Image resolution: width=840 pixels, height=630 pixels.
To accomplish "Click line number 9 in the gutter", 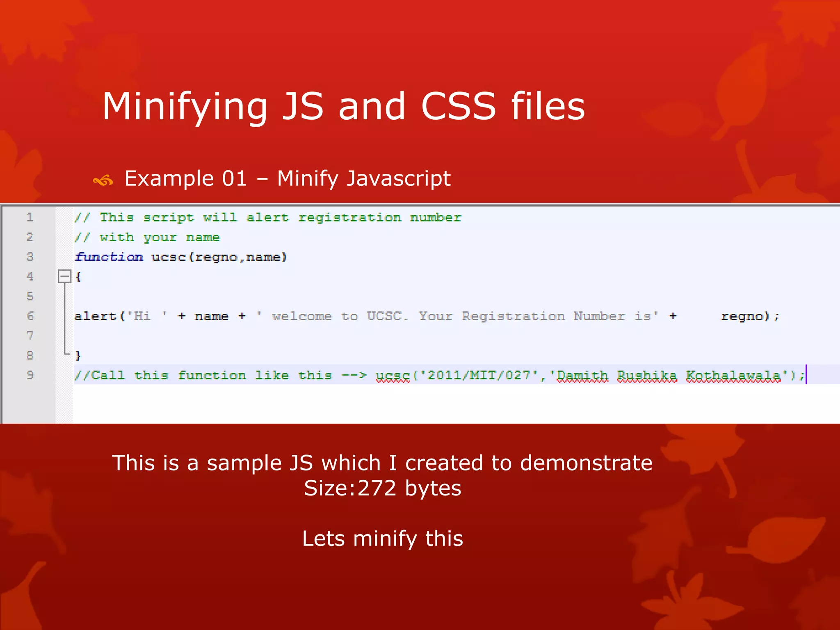I will tap(30, 375).
